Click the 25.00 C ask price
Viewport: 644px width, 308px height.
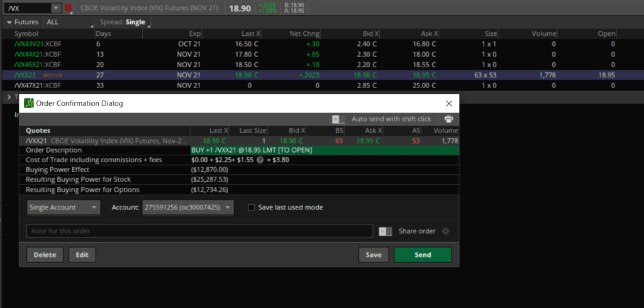click(x=423, y=85)
